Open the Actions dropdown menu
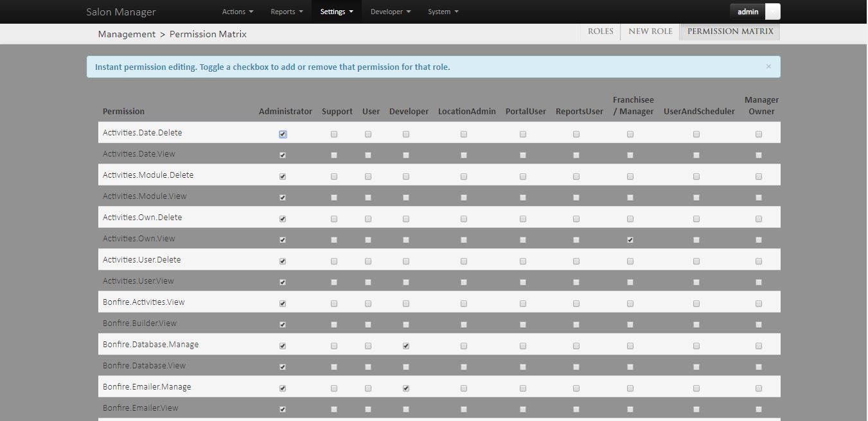Screen dimensions: 868x421 pos(237,11)
